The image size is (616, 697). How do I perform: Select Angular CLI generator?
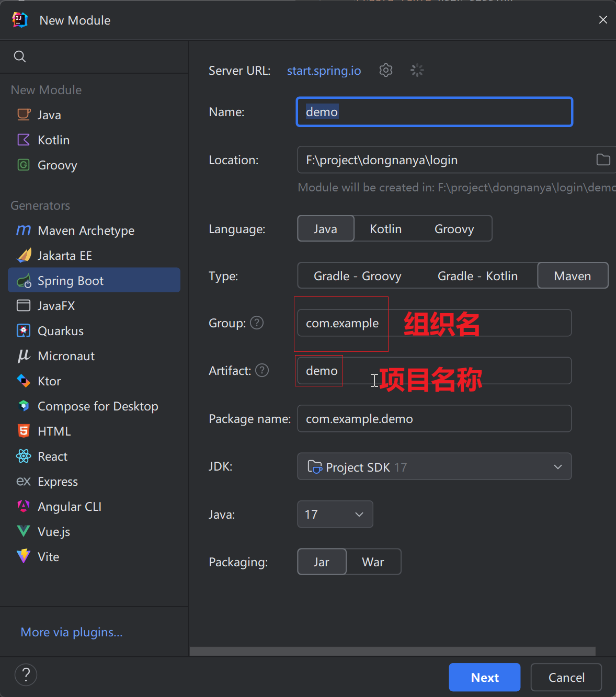point(94,506)
